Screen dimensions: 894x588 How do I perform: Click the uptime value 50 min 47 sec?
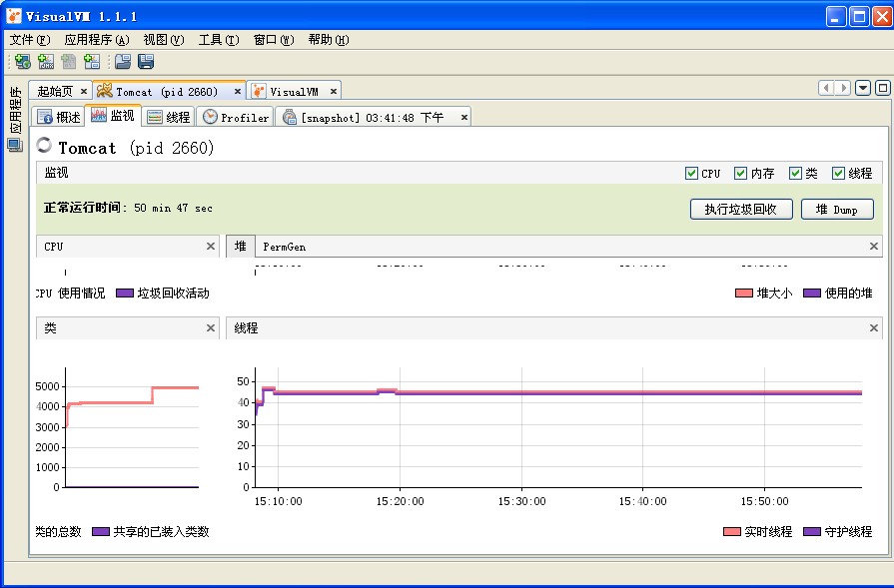click(x=174, y=209)
